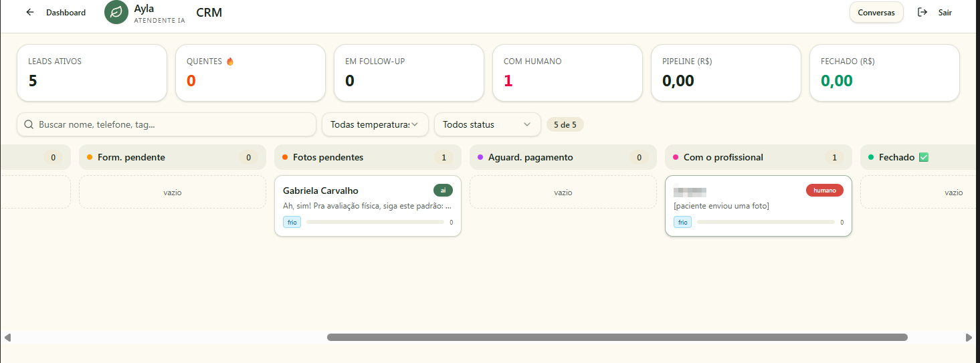Click the horizontal scrollbar thumb
The image size is (980, 363).
click(x=617, y=338)
